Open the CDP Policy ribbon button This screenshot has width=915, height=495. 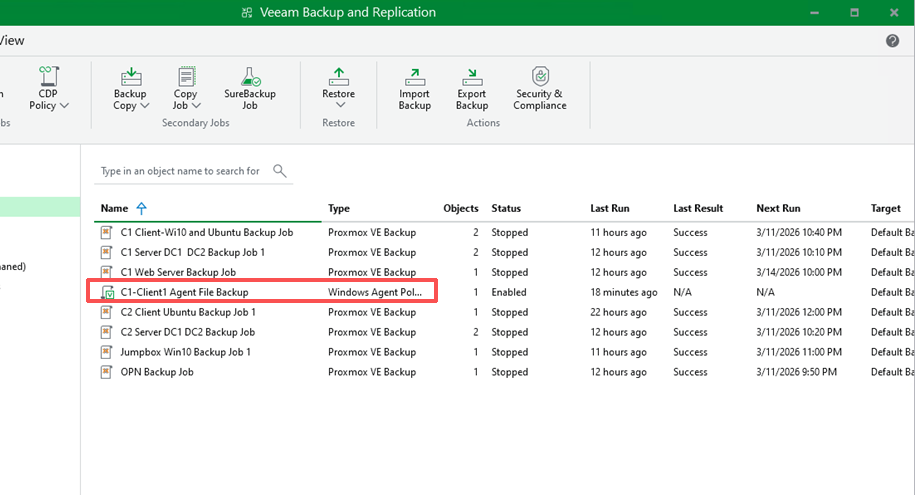coord(48,88)
